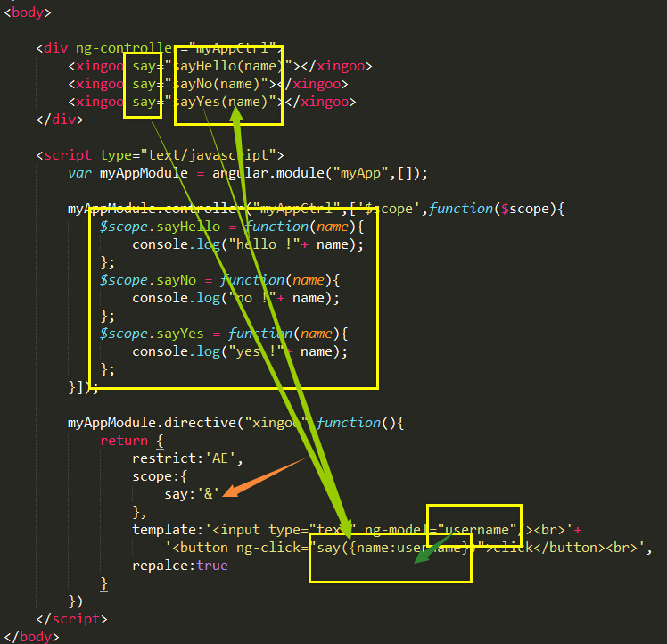Click the template: property name
Image resolution: width=667 pixels, height=644 pixels.
pos(168,530)
